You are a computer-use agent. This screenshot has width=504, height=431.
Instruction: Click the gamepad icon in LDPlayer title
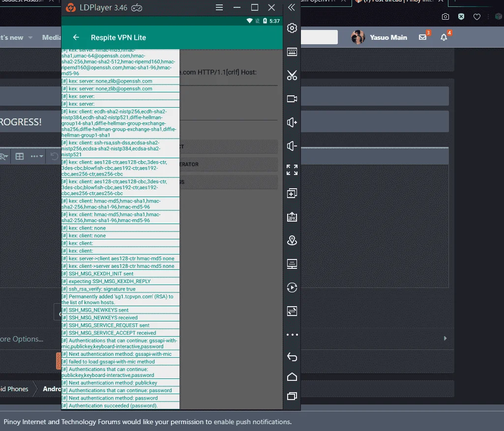[x=137, y=8]
